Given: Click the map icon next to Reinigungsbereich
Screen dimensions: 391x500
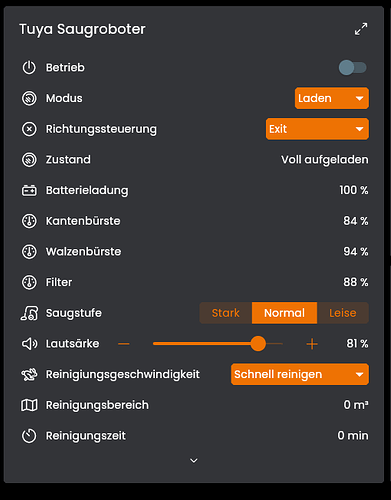Looking at the screenshot, I should pyautogui.click(x=29, y=405).
